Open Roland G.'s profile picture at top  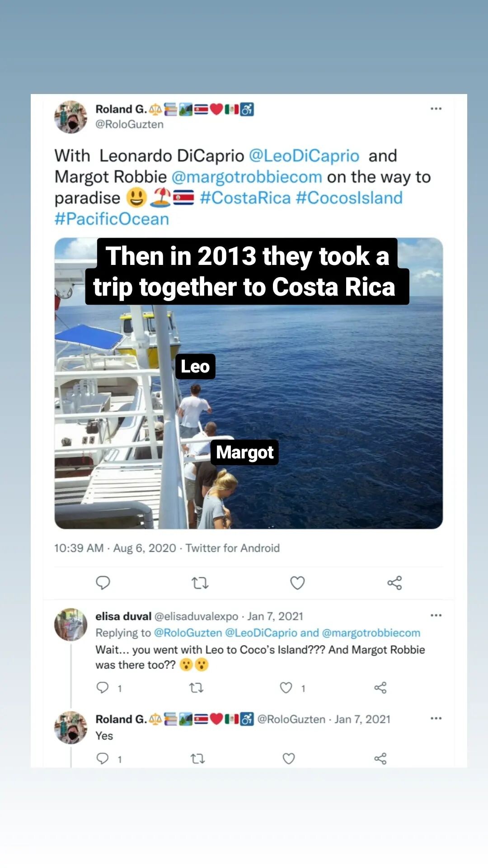click(x=71, y=117)
